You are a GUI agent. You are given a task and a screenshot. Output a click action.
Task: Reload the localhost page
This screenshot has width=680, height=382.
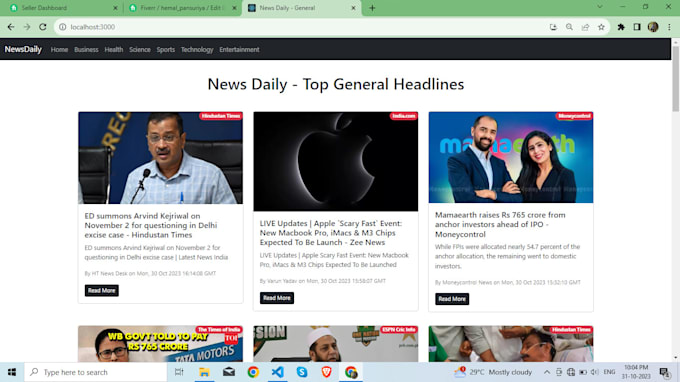(42, 27)
